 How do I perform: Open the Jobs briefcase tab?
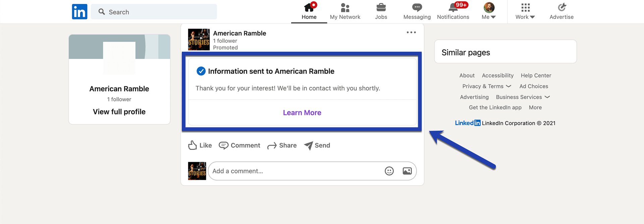click(381, 12)
